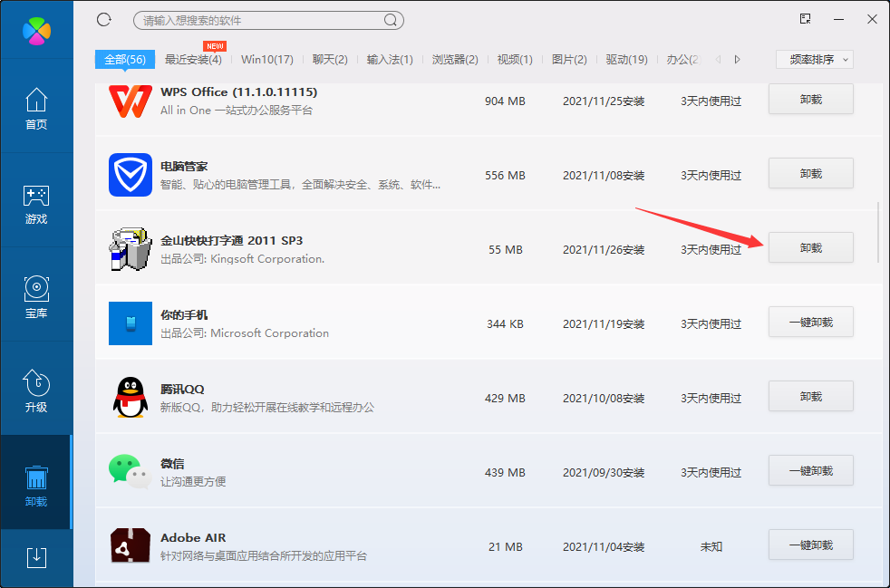Image resolution: width=890 pixels, height=588 pixels.
Task: Click the magnifier search icon
Action: pyautogui.click(x=391, y=21)
